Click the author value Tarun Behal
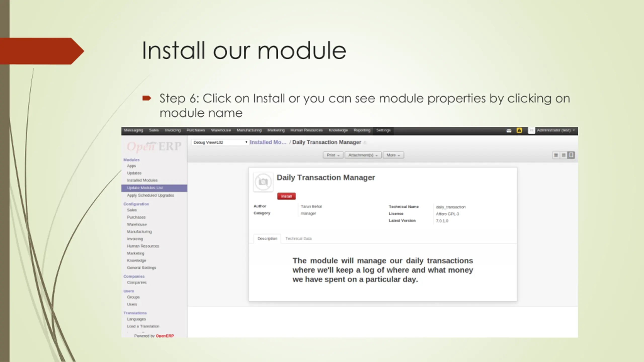Image resolution: width=644 pixels, height=362 pixels. point(311,206)
